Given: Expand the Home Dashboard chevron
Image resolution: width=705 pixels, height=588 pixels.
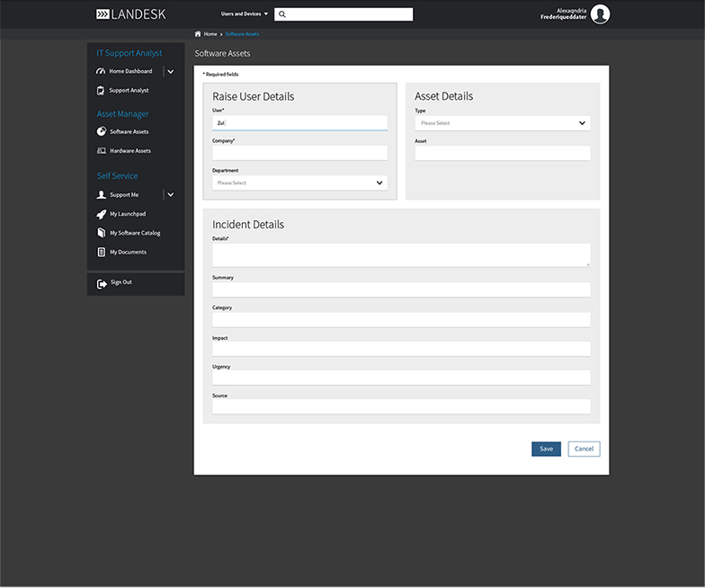Looking at the screenshot, I should pos(171,71).
